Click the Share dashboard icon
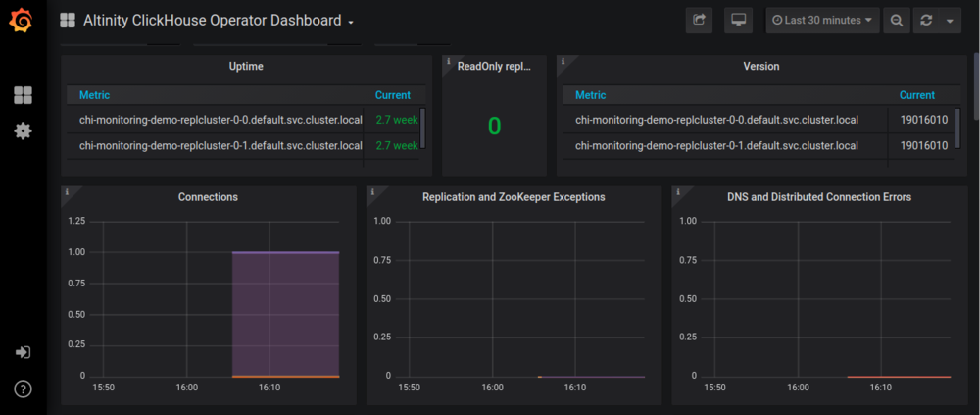Image resolution: width=980 pixels, height=415 pixels. pyautogui.click(x=699, y=20)
